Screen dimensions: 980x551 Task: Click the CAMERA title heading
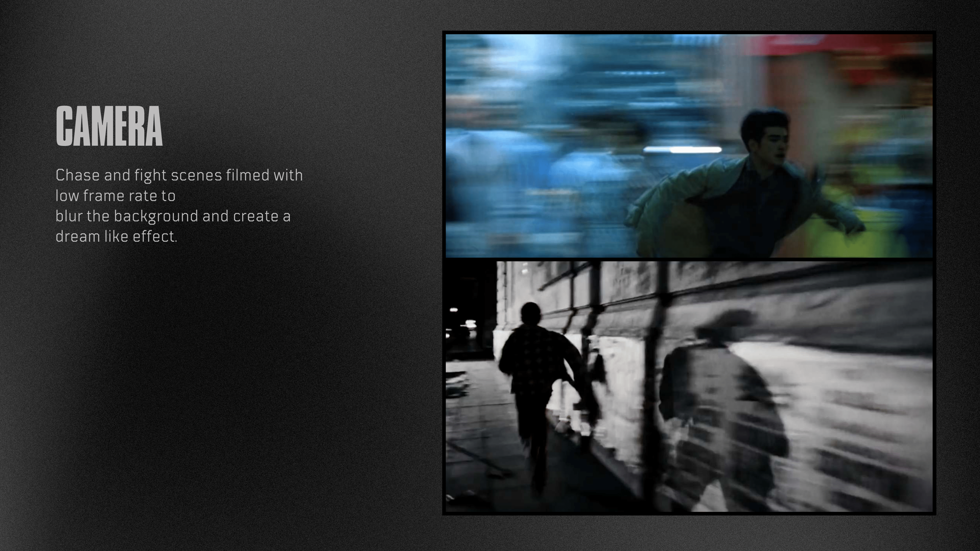click(x=109, y=126)
